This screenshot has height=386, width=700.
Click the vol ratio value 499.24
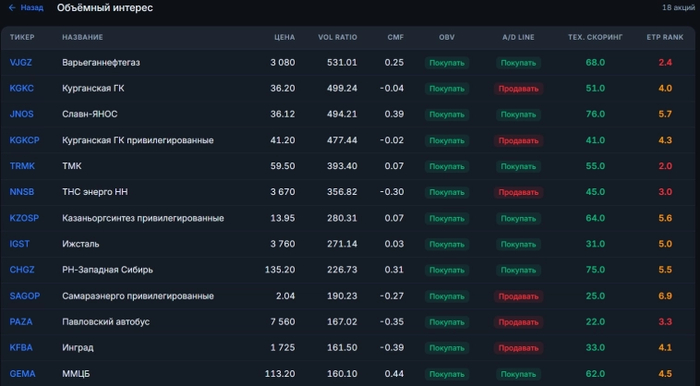click(x=342, y=88)
